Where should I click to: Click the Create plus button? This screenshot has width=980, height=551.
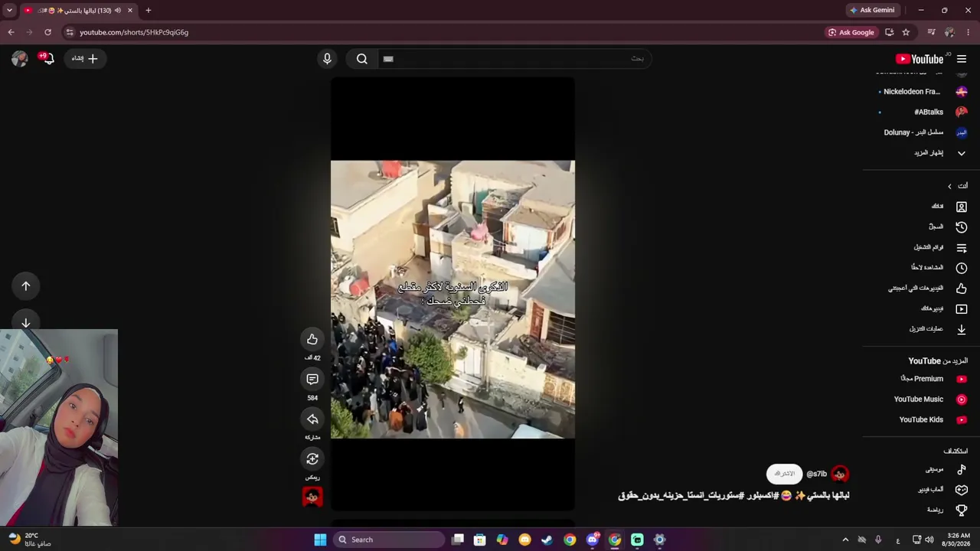[x=85, y=58]
